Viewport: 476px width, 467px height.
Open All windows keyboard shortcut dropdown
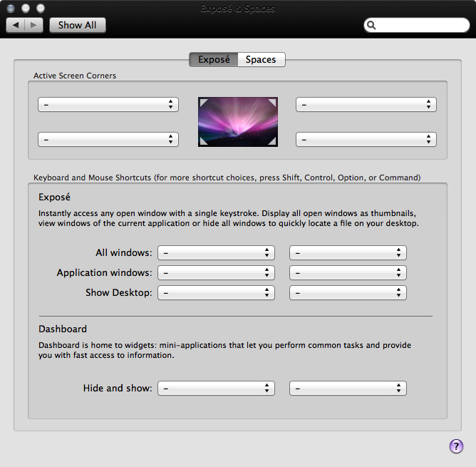pyautogui.click(x=216, y=253)
